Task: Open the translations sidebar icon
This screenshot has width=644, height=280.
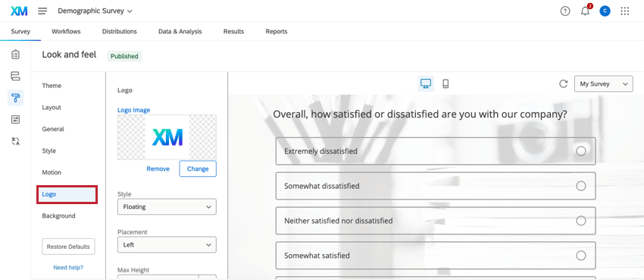Action: click(x=15, y=141)
